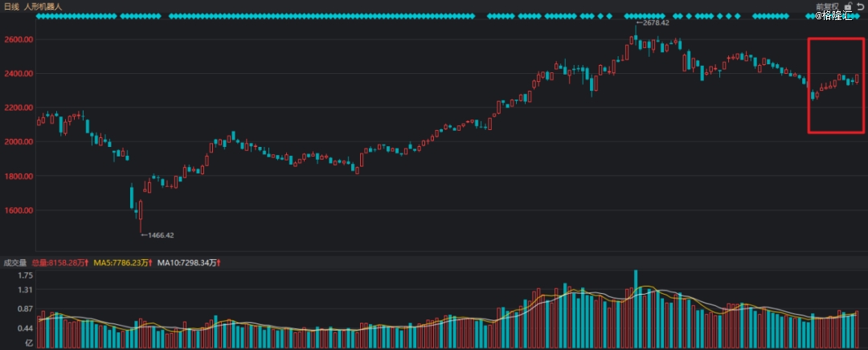Click the 1466.42 low price annotation

158,235
